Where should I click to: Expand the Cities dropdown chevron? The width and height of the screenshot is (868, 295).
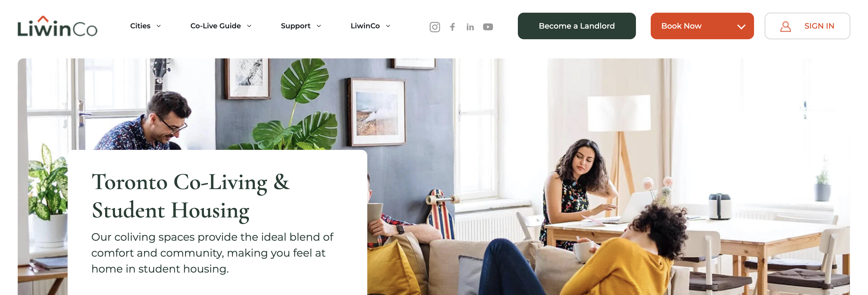pos(159,26)
